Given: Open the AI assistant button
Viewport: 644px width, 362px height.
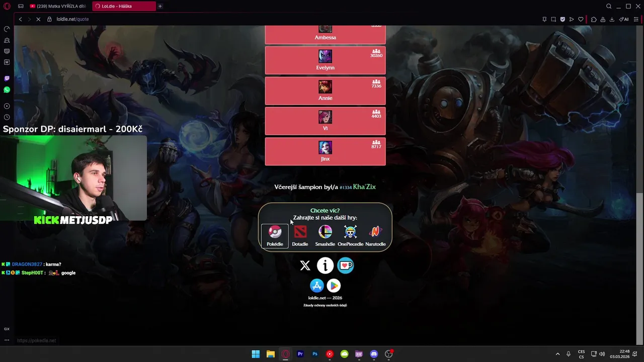Looking at the screenshot, I should click(x=624, y=19).
